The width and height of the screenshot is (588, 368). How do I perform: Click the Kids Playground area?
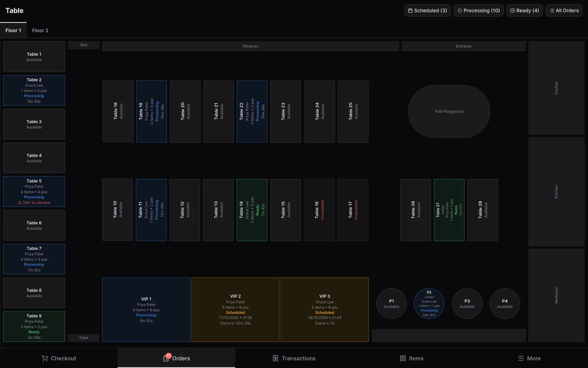point(449,111)
